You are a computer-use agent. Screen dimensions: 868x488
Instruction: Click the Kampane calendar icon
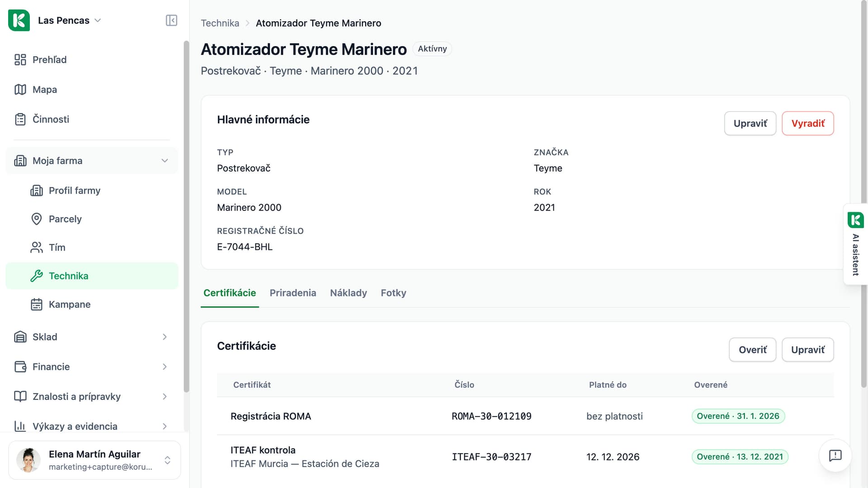coord(37,305)
